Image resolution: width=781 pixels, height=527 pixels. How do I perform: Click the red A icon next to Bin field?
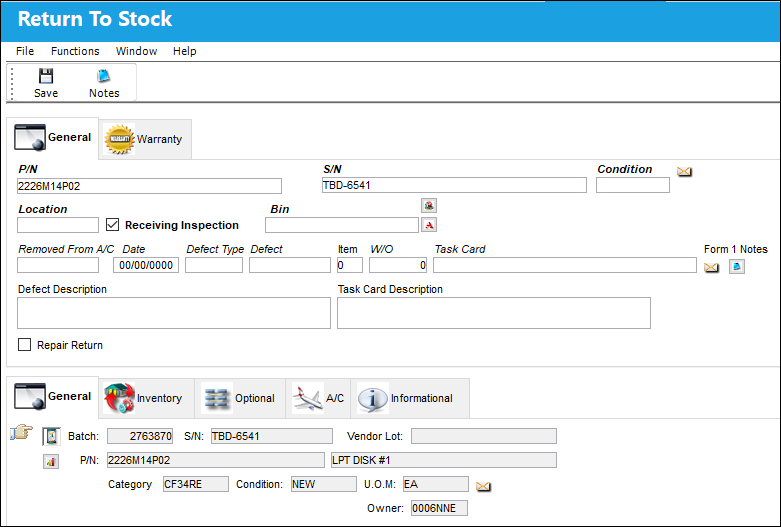[429, 225]
